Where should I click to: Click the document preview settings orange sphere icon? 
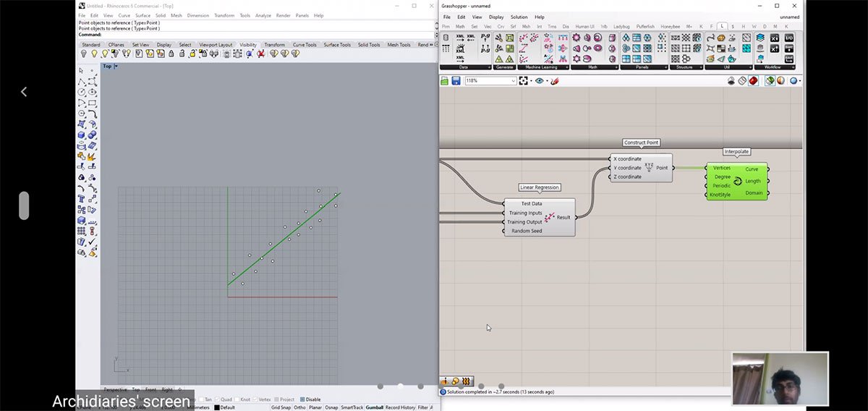(x=780, y=81)
